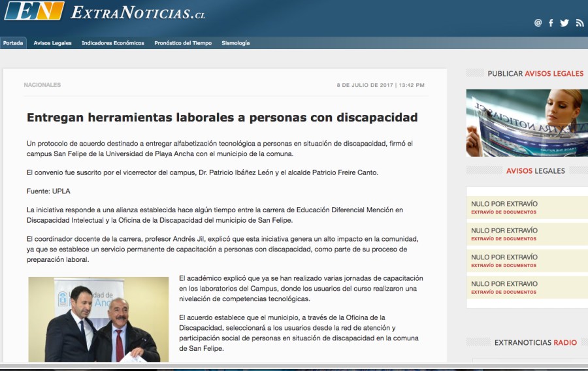The width and height of the screenshot is (588, 371).
Task: Open Pronóstico del Tiempo page
Action: coord(183,43)
